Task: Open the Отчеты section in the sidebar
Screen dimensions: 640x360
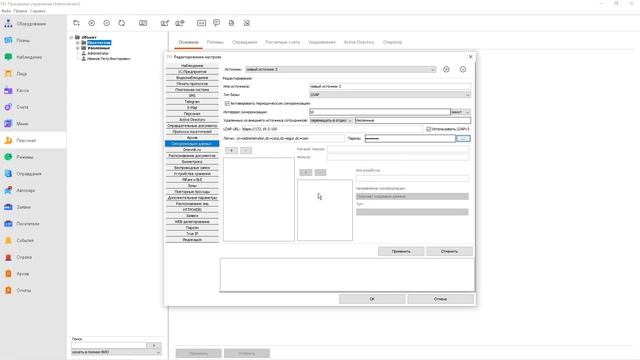Action: pos(24,290)
